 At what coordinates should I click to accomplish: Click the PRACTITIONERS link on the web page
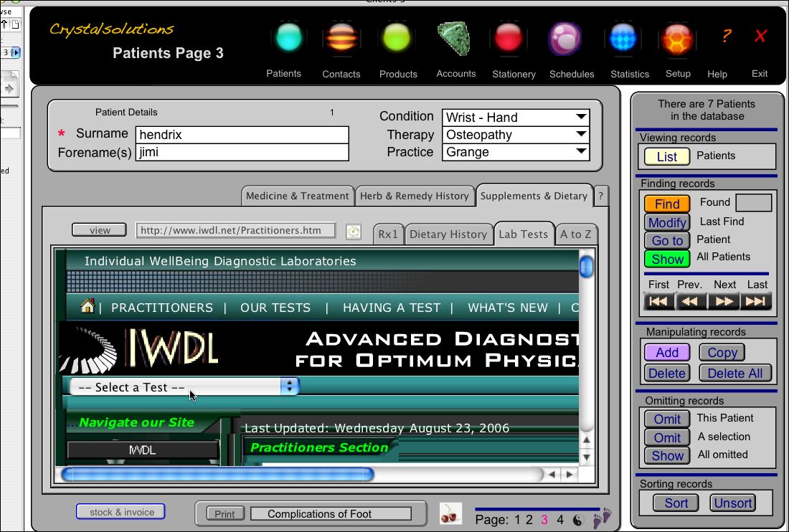[x=162, y=308]
